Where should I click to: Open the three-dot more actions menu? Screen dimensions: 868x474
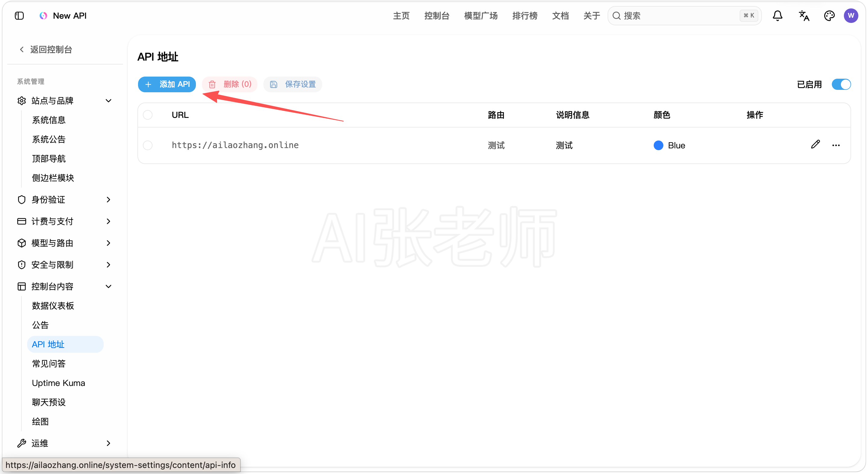click(836, 145)
